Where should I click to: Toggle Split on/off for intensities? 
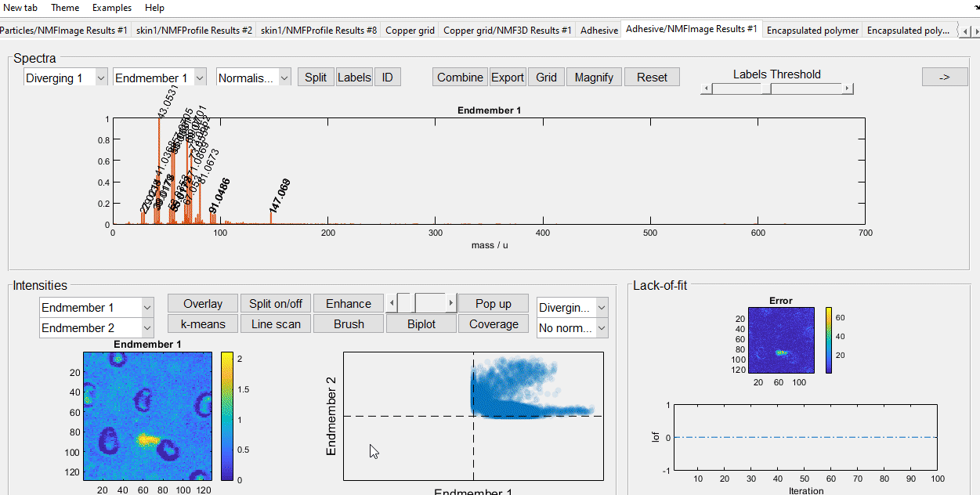click(x=276, y=304)
